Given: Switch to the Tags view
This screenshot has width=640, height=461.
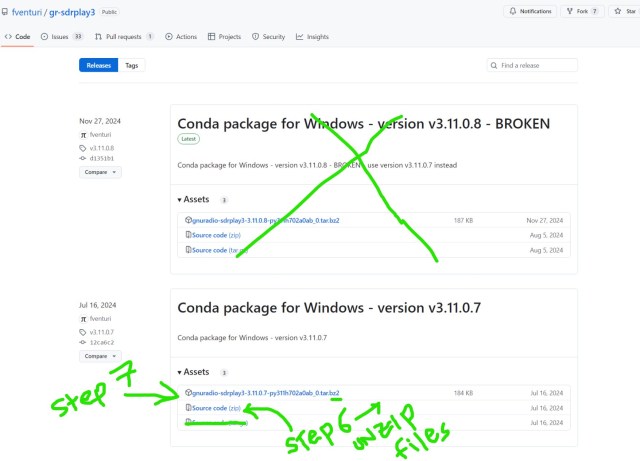Looking at the screenshot, I should coord(131,65).
